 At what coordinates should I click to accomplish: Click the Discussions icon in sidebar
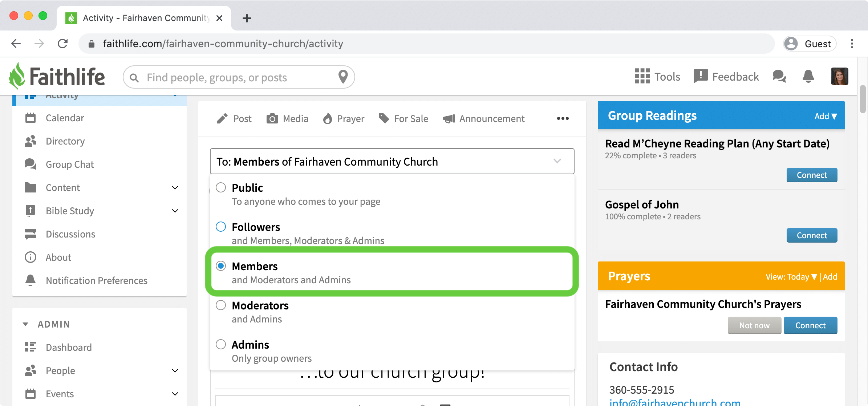31,234
